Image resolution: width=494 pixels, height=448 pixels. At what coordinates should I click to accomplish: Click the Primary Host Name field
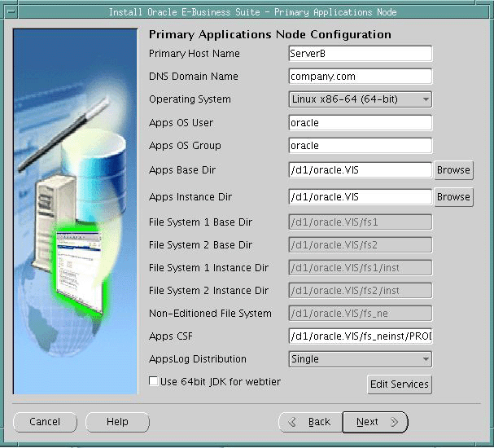coord(360,54)
